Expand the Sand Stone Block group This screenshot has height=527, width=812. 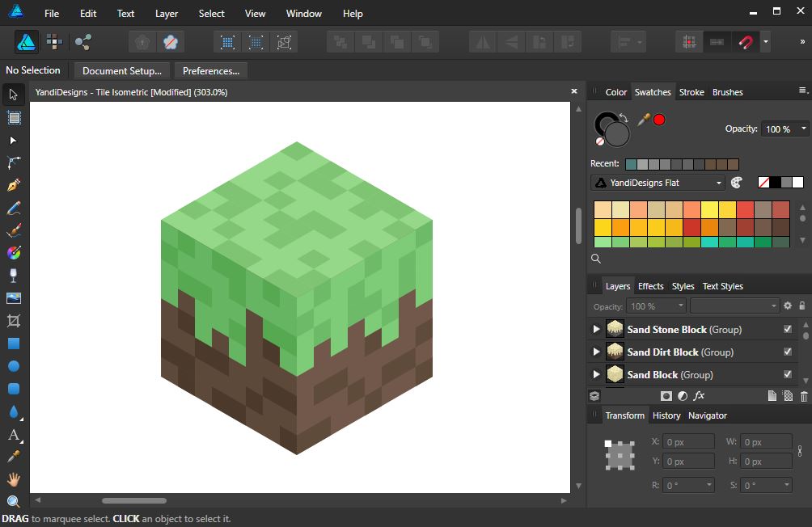pos(596,329)
